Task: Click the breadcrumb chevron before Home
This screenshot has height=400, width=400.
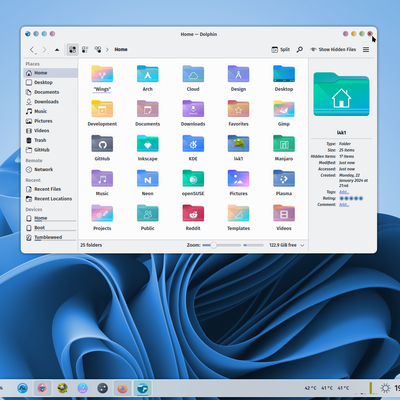Action: point(107,50)
